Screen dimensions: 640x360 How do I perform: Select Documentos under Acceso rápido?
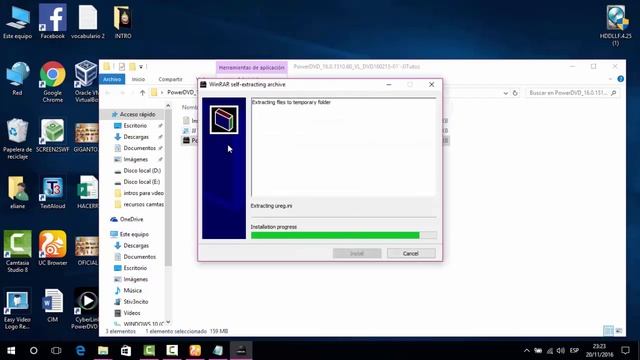coord(140,148)
